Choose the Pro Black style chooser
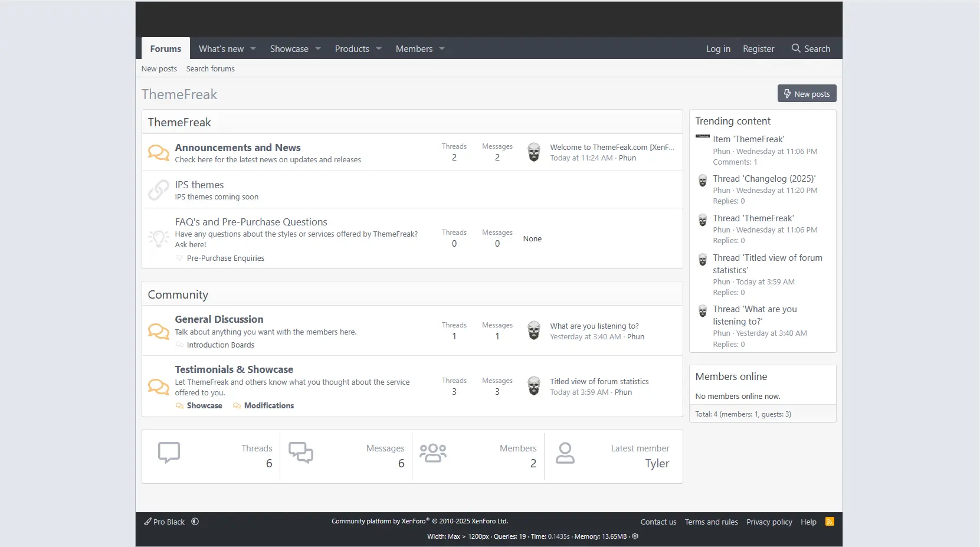Viewport: 980px width, 547px height. pos(165,522)
